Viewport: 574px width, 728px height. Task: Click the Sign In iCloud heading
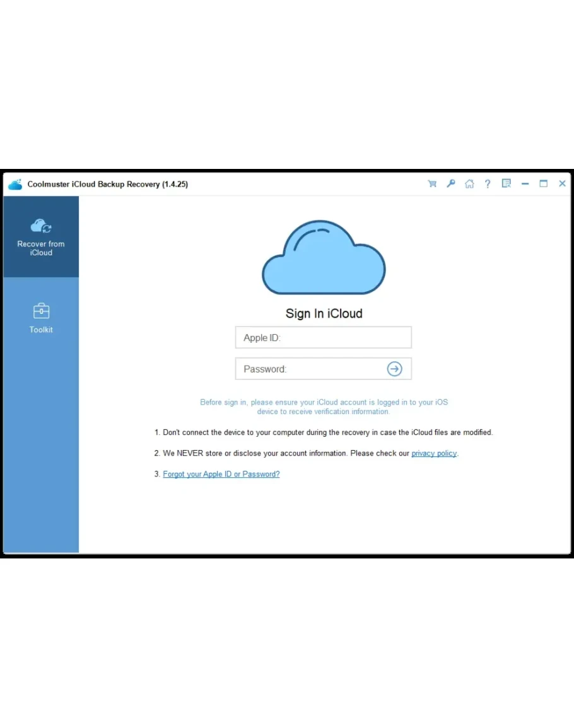[324, 313]
